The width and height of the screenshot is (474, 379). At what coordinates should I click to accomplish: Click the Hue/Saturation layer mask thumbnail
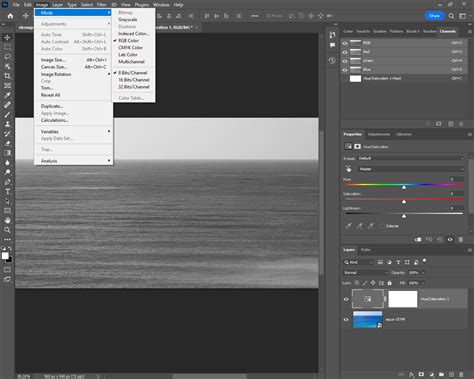tap(403, 299)
